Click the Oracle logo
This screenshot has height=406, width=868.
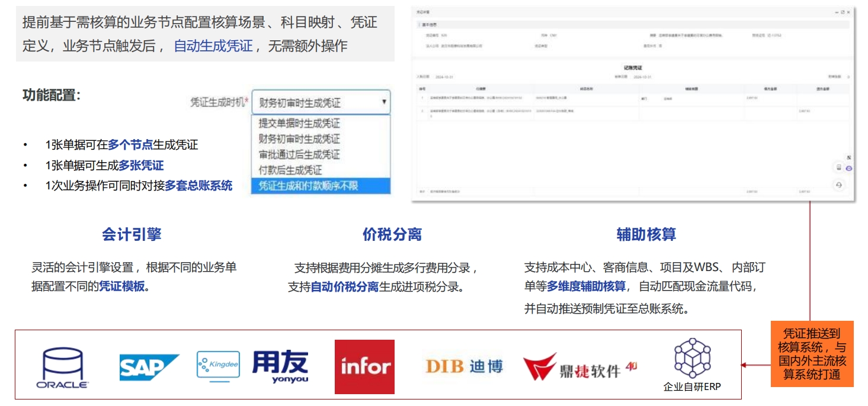coord(63,368)
